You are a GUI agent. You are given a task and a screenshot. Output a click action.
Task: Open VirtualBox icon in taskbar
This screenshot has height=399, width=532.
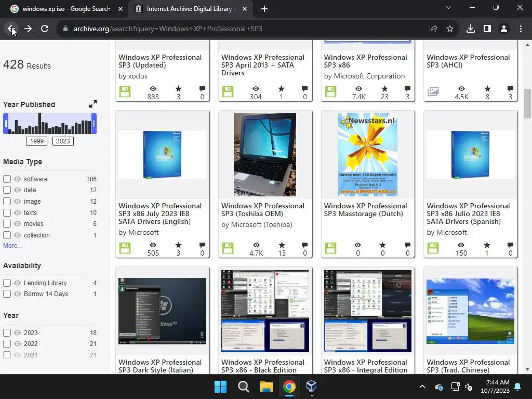coord(312,386)
